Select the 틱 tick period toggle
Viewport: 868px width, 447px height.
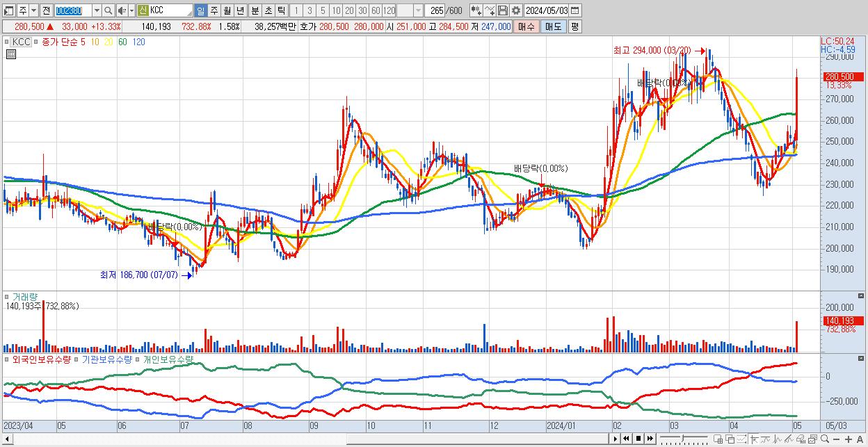click(x=281, y=10)
